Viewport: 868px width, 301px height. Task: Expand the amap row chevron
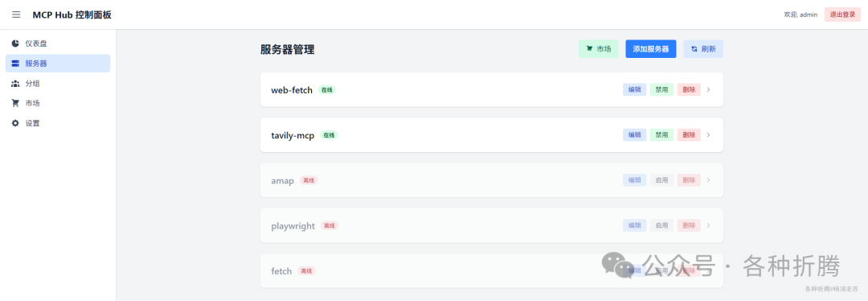[x=709, y=180]
